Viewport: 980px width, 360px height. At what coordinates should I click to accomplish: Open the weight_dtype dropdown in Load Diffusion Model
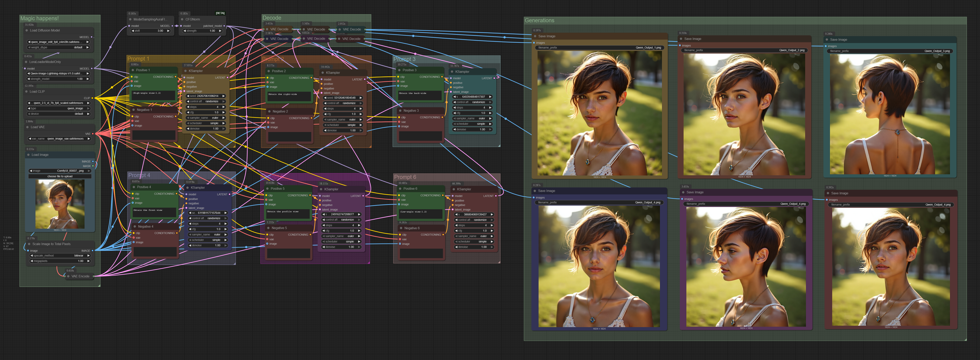point(59,47)
